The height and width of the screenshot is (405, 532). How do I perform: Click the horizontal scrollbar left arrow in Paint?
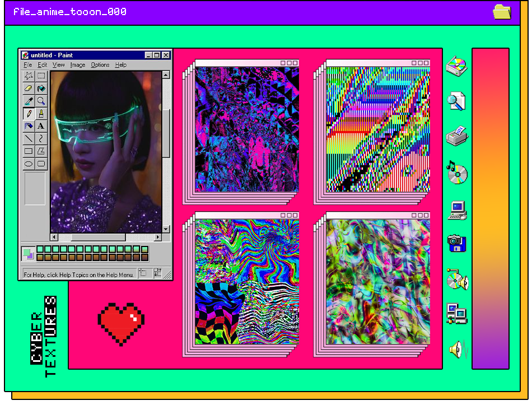54,237
